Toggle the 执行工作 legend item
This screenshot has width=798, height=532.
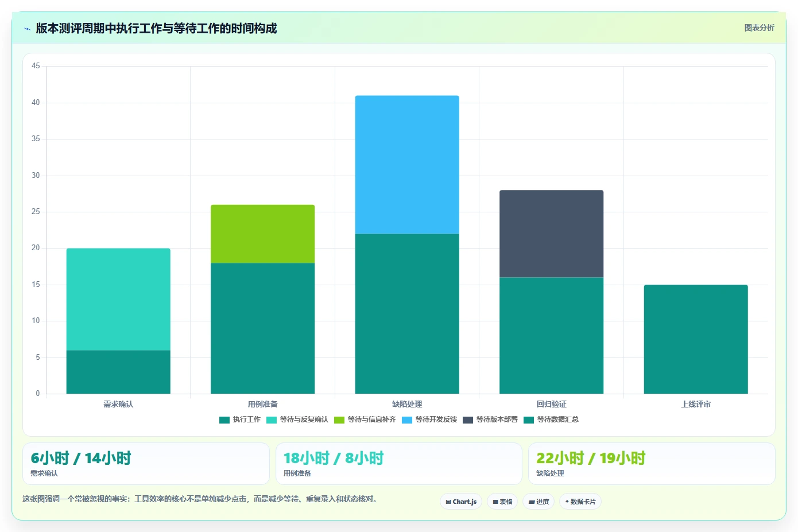240,420
